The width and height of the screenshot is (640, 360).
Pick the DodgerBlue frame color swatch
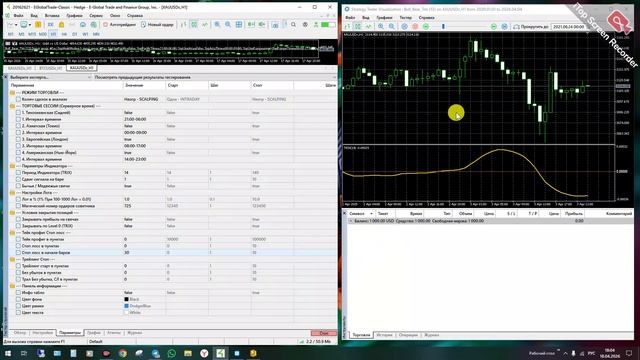click(x=126, y=306)
